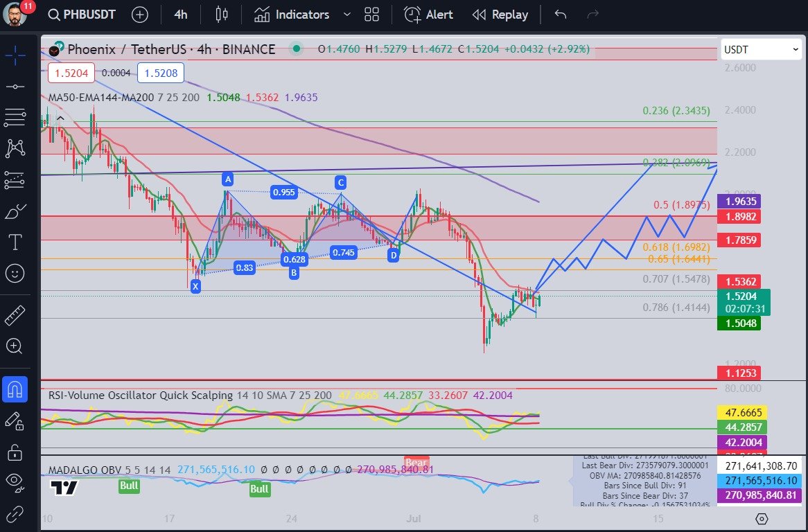Collapse the indicator legend with the caret arrow
The width and height of the screenshot is (808, 532).
click(x=60, y=119)
